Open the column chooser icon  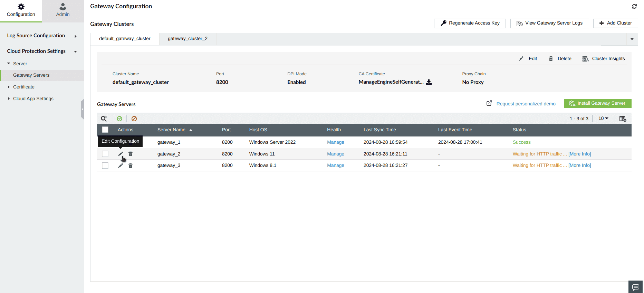coord(623,119)
